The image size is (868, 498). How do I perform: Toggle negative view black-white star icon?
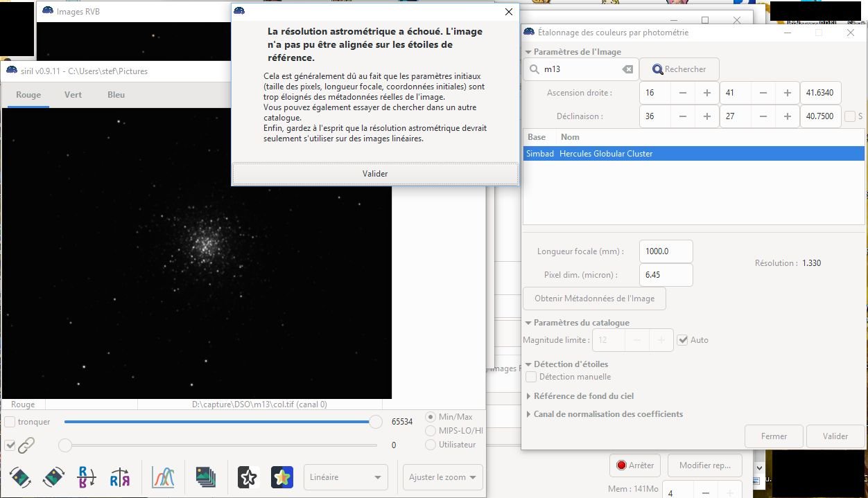[248, 477]
